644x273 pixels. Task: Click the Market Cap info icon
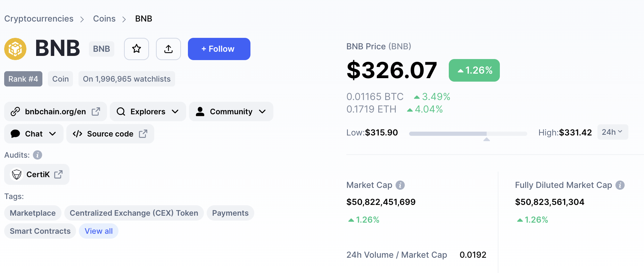pyautogui.click(x=400, y=185)
